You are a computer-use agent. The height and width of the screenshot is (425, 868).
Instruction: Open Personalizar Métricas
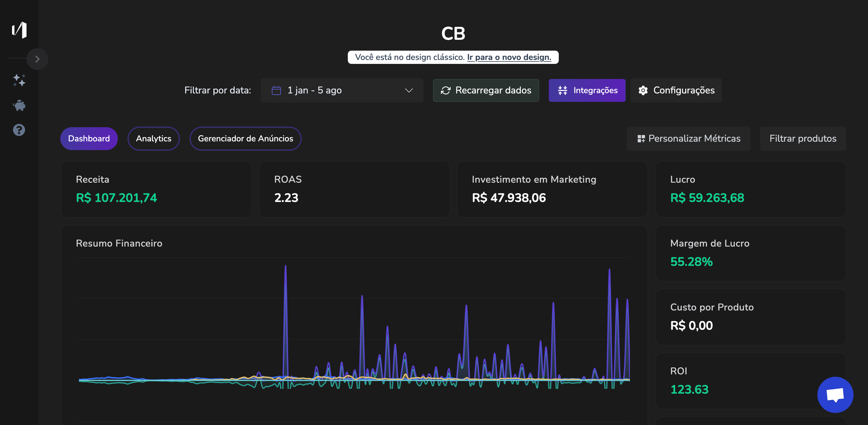click(x=688, y=138)
